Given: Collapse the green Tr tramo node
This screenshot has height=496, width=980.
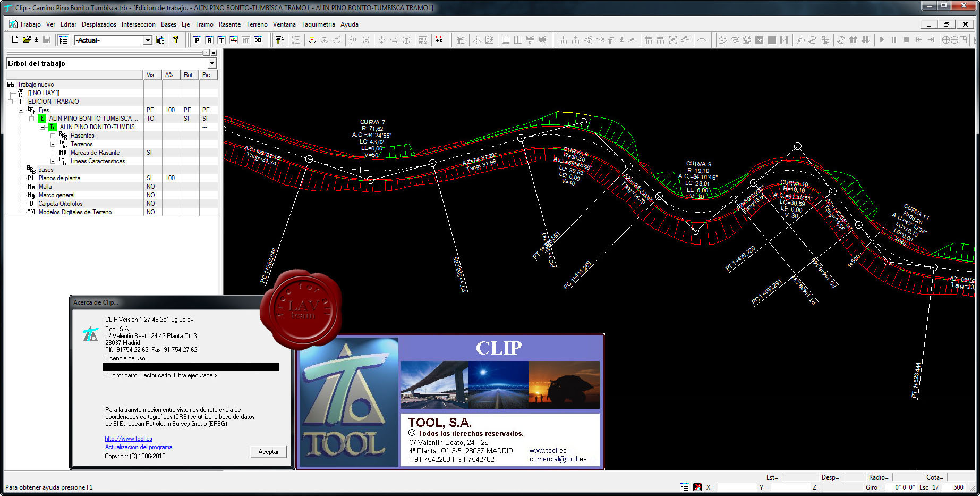Looking at the screenshot, I should click(42, 127).
